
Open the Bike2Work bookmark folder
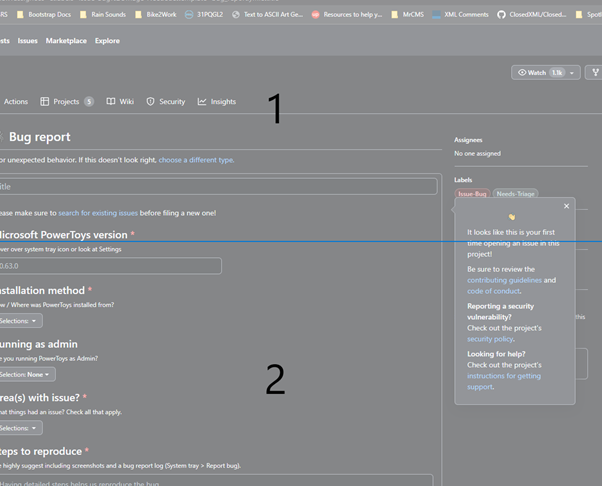[155, 15]
